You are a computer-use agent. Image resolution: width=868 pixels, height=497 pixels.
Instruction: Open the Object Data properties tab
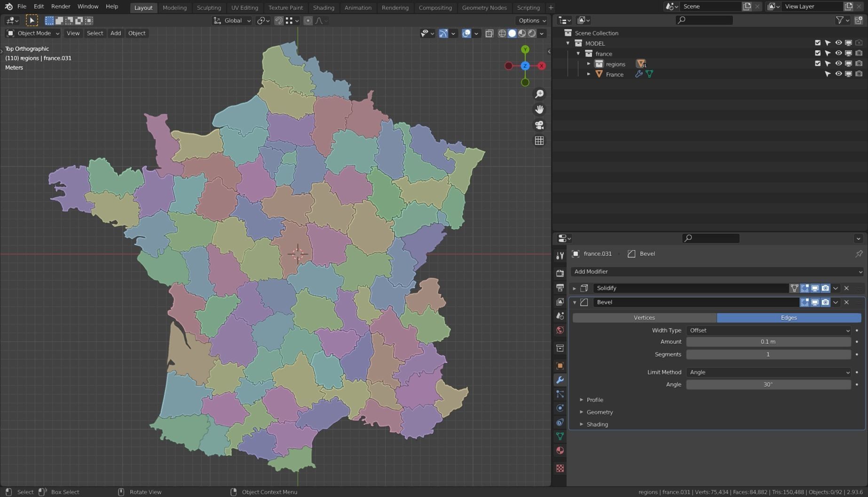click(x=560, y=436)
